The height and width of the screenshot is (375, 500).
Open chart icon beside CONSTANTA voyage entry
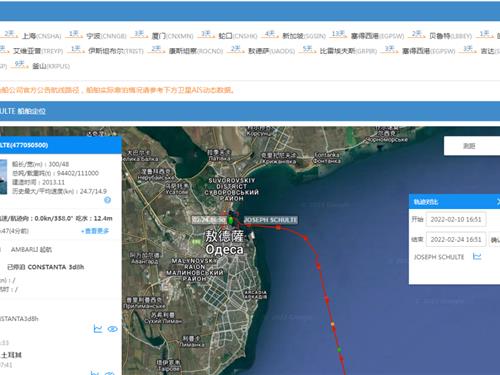tap(98, 329)
